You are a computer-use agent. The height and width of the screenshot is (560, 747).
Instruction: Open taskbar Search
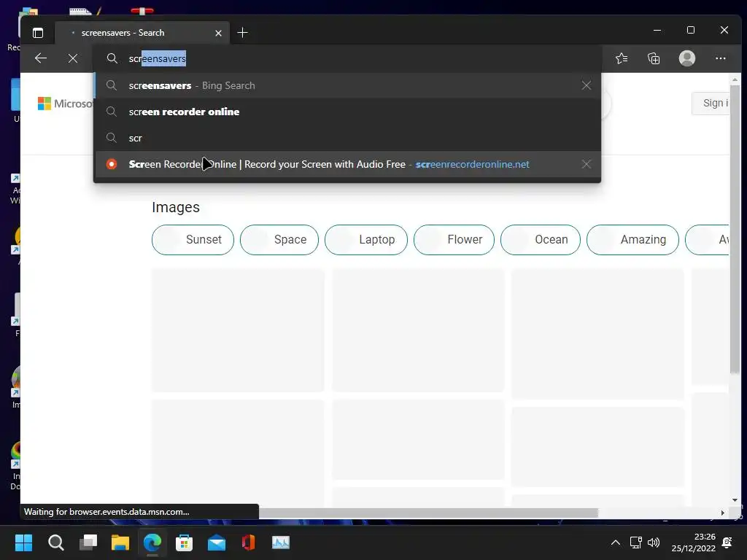pos(55,542)
